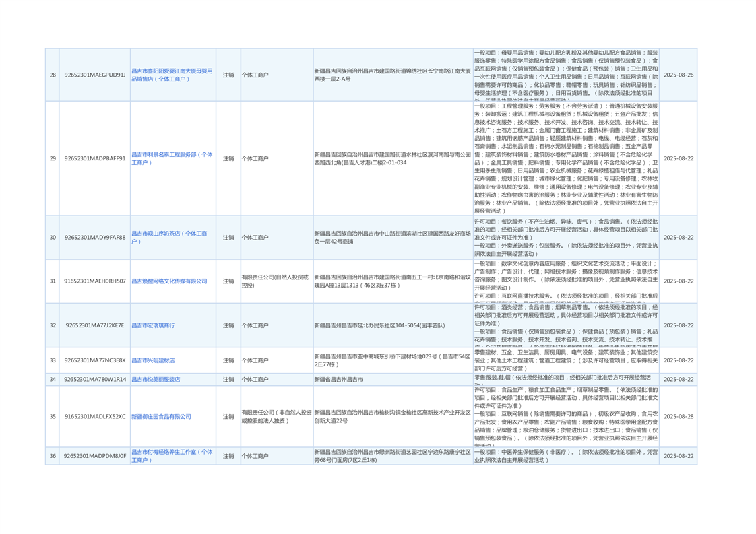The image size is (756, 534).
Task: Select credit code 92652301MADPBAFF91
Action: 95,158
